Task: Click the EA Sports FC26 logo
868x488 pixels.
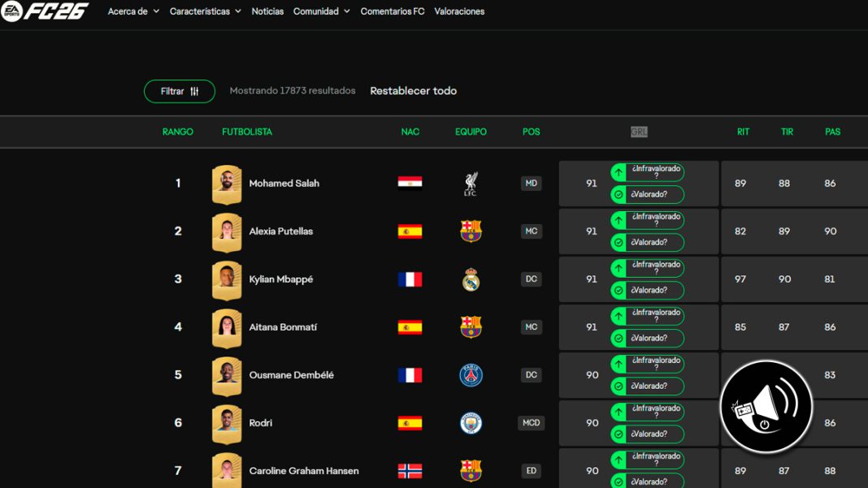Action: [44, 11]
